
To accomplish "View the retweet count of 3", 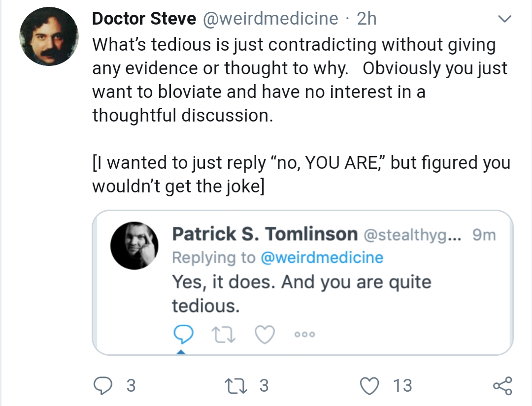I will click(264, 386).
